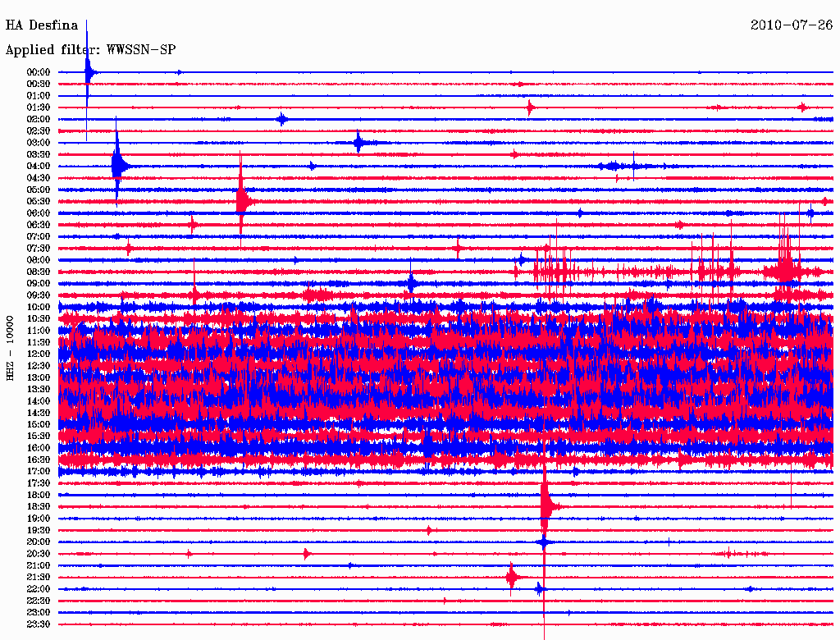Select the 20:30 time label
This screenshot has width=840, height=640.
[x=39, y=554]
